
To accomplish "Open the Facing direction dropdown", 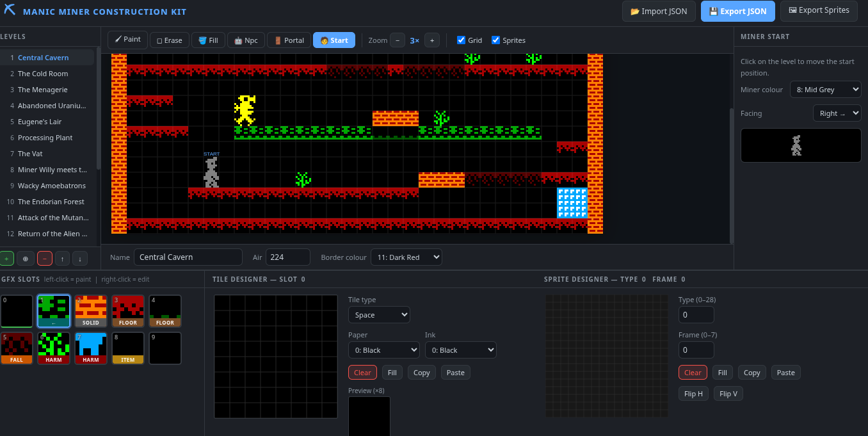I will click(837, 113).
